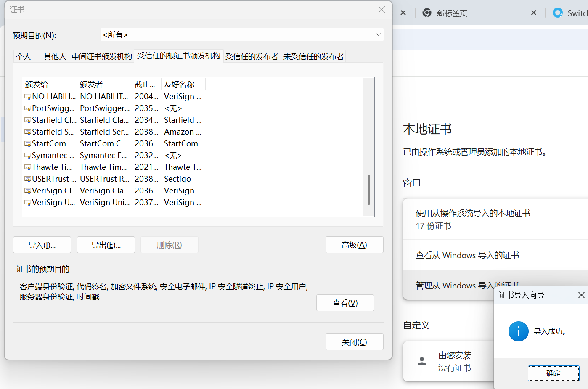This screenshot has width=588, height=389.
Task: Confirm import success with 确定 button
Action: [554, 373]
